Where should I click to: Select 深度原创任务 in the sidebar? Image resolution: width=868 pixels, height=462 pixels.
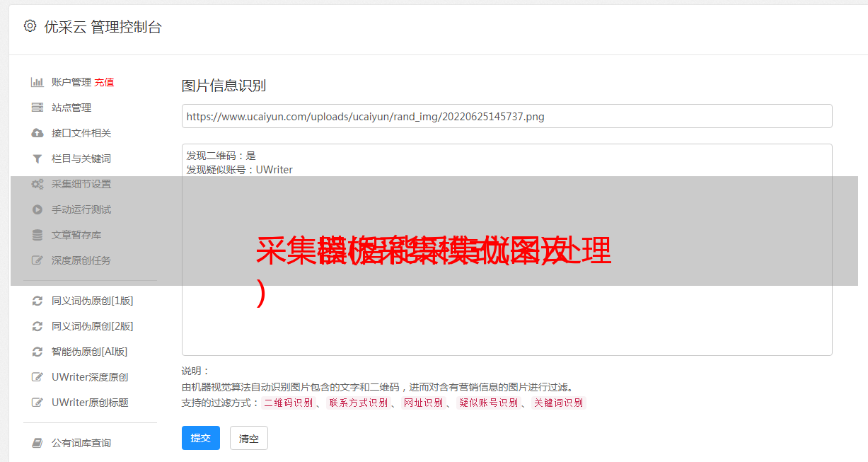tap(81, 260)
